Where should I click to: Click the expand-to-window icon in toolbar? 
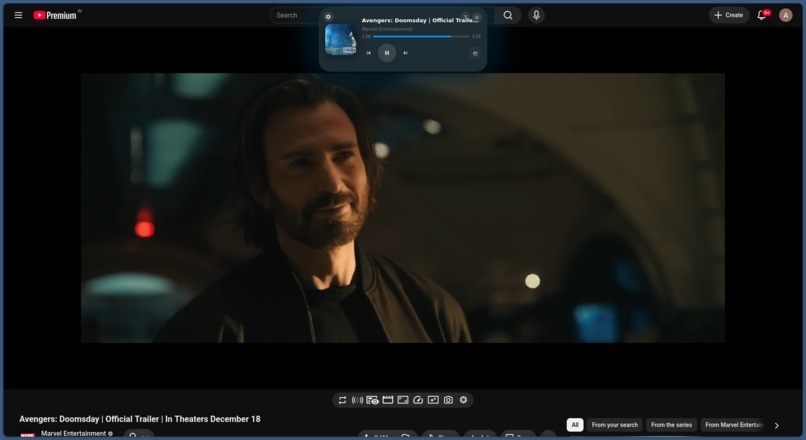(x=403, y=400)
